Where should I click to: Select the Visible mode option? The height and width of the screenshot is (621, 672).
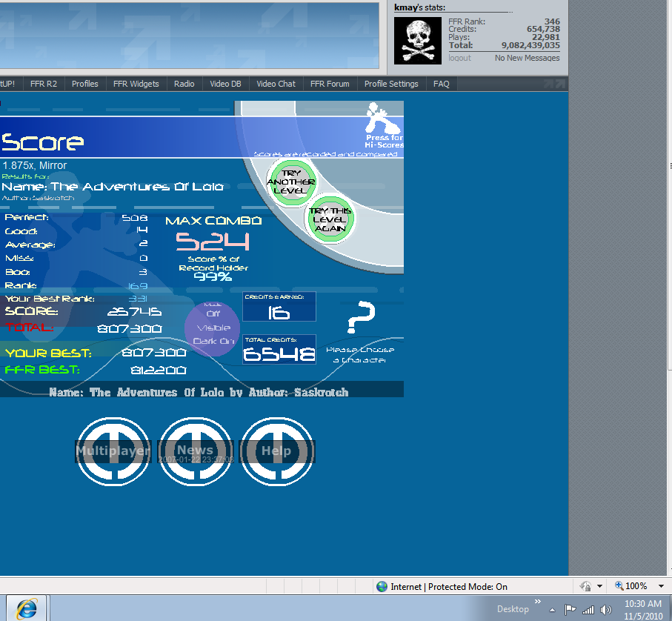pos(213,328)
